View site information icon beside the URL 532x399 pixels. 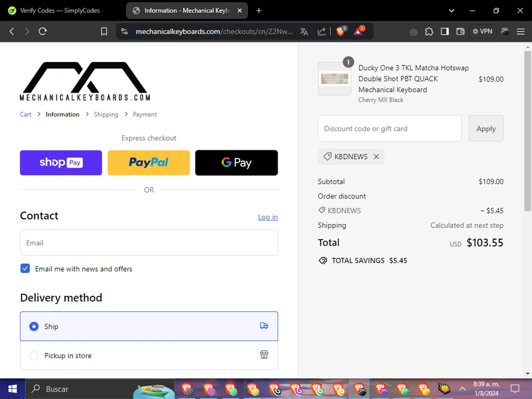pyautogui.click(x=124, y=32)
